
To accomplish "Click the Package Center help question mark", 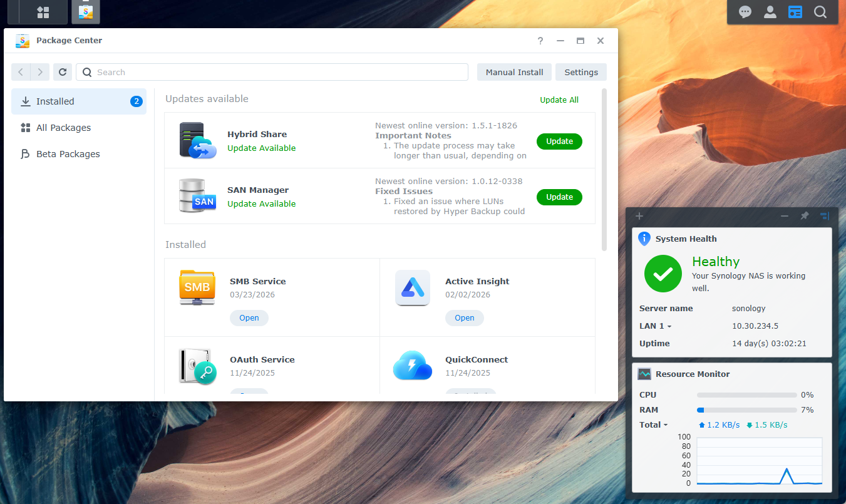I will 540,41.
